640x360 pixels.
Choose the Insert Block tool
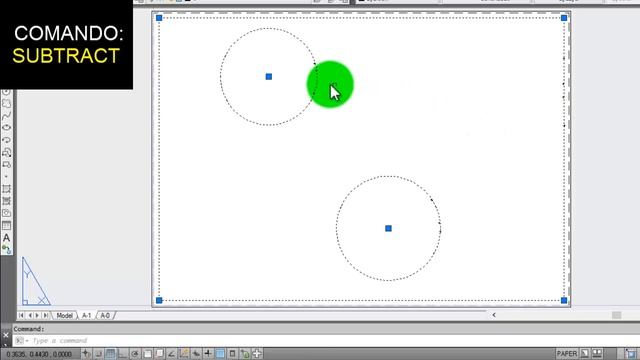[7, 152]
